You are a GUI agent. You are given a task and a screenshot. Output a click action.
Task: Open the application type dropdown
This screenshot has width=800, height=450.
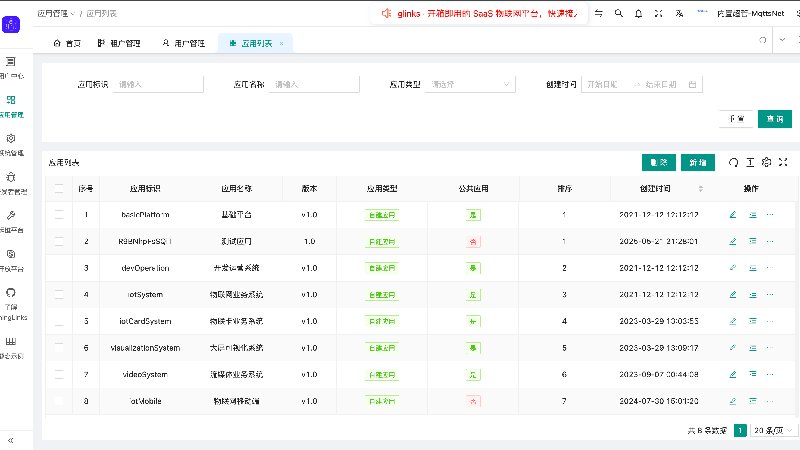470,84
